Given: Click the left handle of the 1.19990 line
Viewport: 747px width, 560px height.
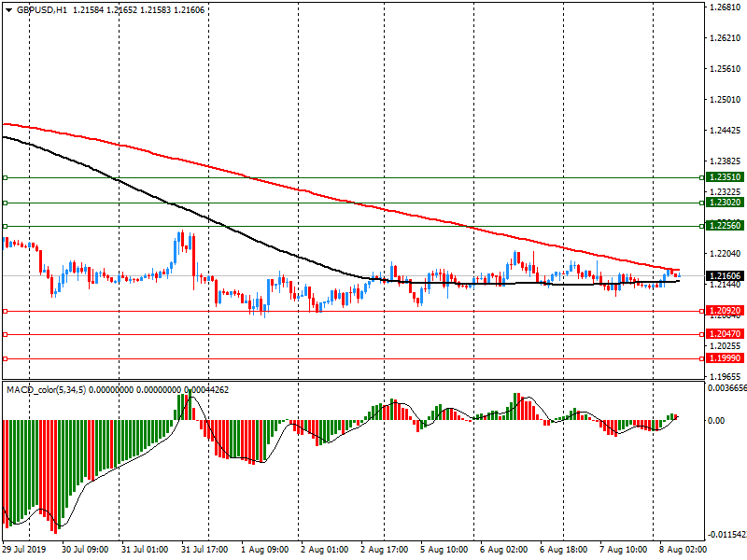Looking at the screenshot, I should point(6,359).
